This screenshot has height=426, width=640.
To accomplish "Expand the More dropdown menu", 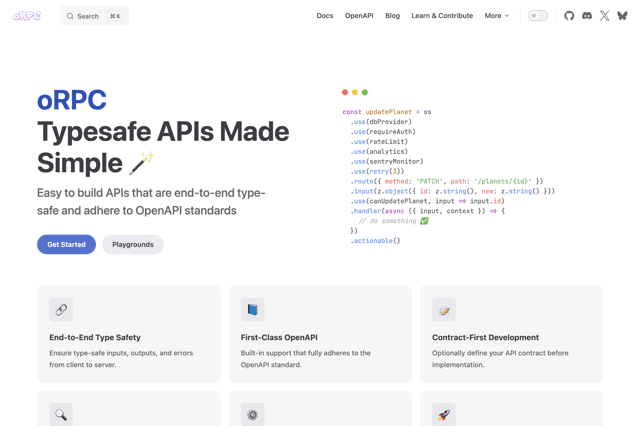I will (497, 16).
